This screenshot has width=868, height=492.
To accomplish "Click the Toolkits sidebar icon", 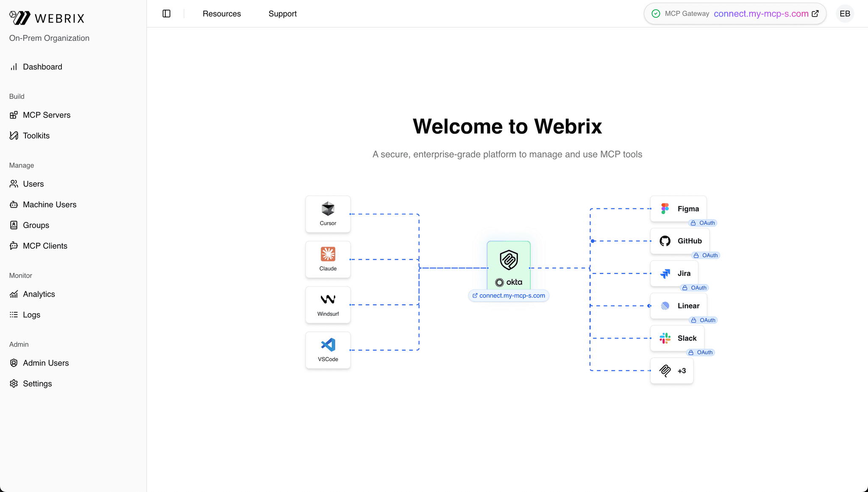I will [14, 135].
